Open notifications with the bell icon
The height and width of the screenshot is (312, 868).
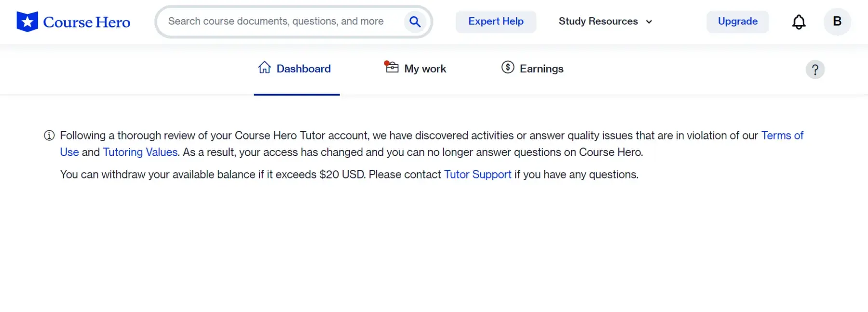pyautogui.click(x=799, y=22)
